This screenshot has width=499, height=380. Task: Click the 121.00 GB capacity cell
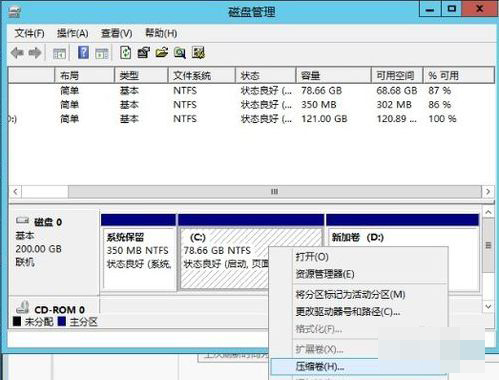pos(324,119)
